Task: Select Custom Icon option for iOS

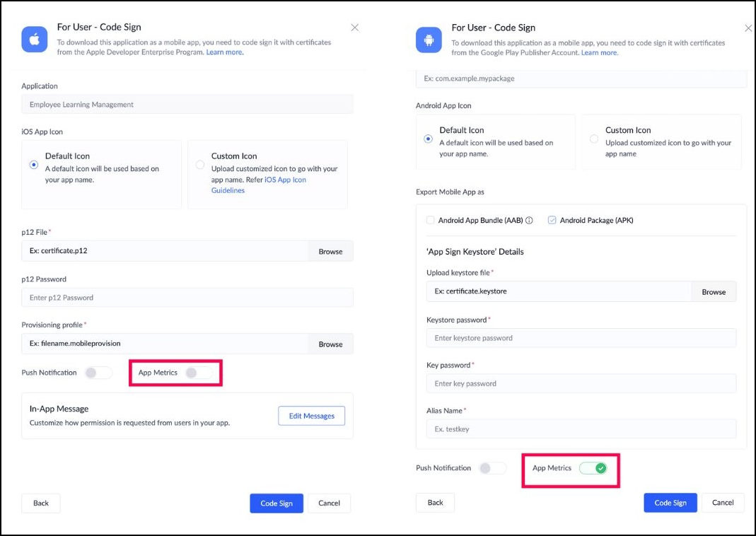Action: coord(200,165)
